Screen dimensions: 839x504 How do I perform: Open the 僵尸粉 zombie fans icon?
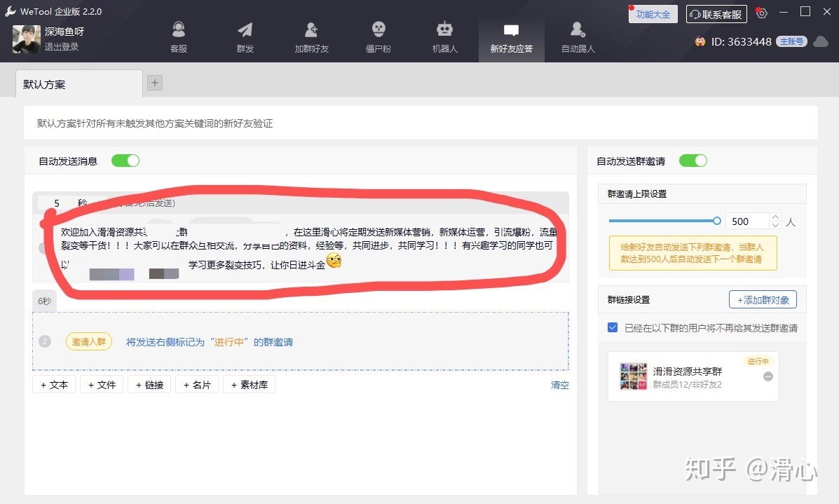click(378, 36)
